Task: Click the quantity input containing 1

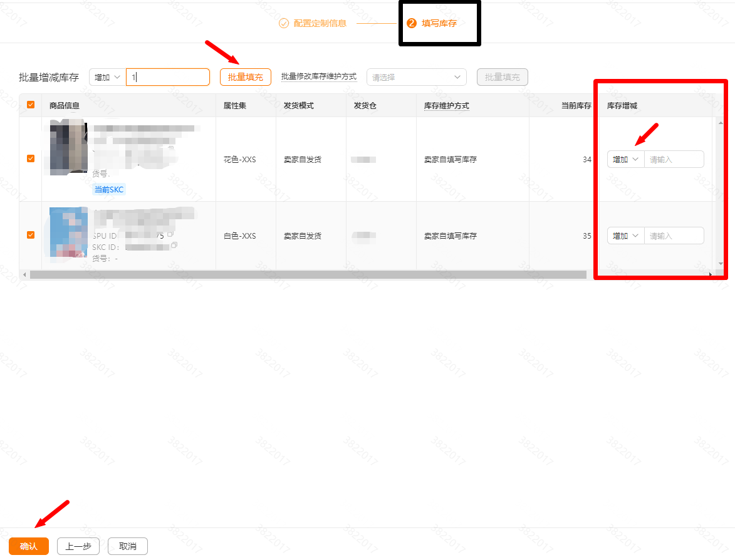Action: coord(167,76)
